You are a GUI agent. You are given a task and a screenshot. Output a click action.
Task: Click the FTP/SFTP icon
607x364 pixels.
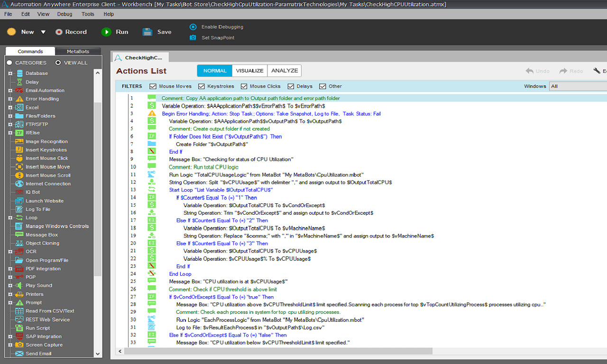point(19,125)
